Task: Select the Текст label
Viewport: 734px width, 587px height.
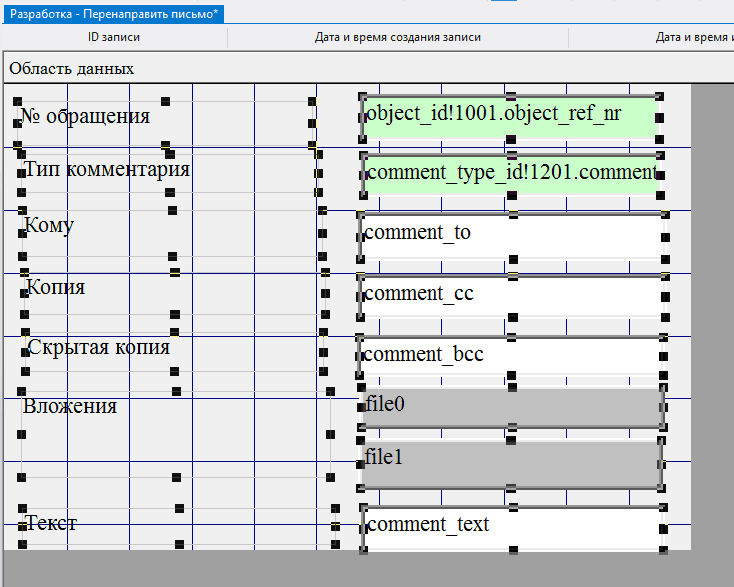Action: pos(51,523)
